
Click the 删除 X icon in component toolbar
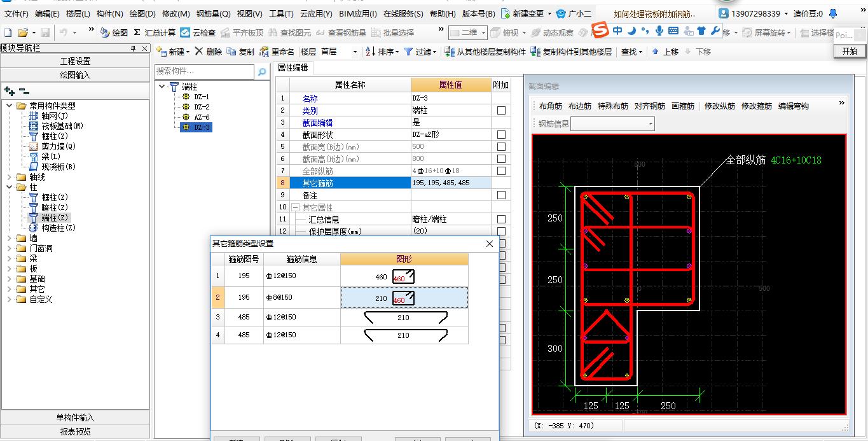click(x=199, y=52)
